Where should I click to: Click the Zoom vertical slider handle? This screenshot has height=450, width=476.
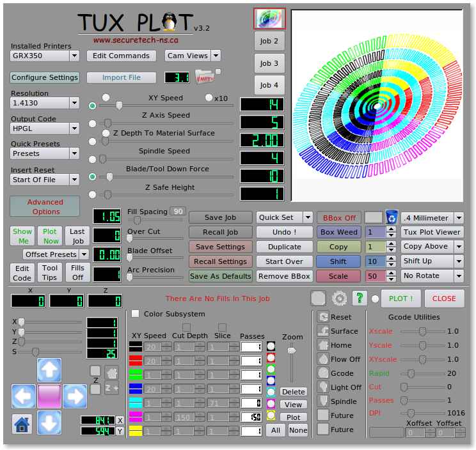[292, 350]
